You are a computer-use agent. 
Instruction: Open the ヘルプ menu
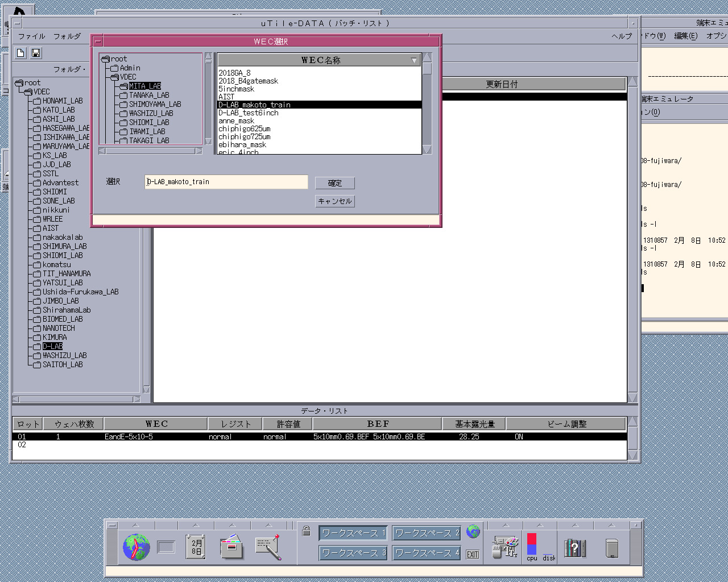pyautogui.click(x=621, y=36)
